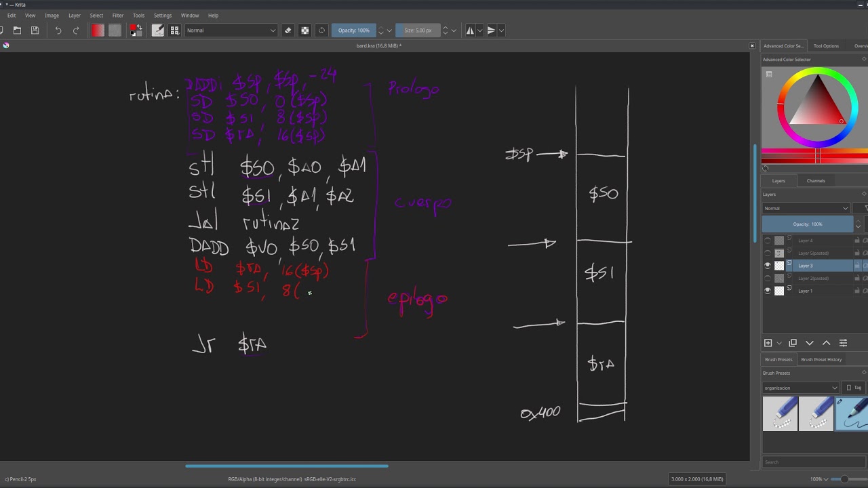Click the shade selector strip below wheel
This screenshot has height=488, width=868.
814,157
